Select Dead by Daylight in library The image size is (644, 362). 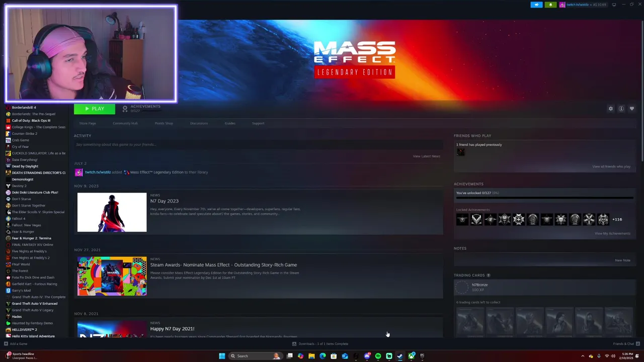(x=25, y=166)
